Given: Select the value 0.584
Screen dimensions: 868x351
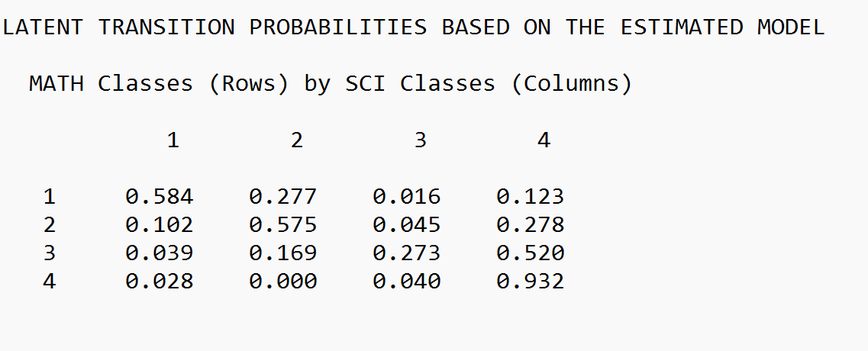Looking at the screenshot, I should [160, 197].
